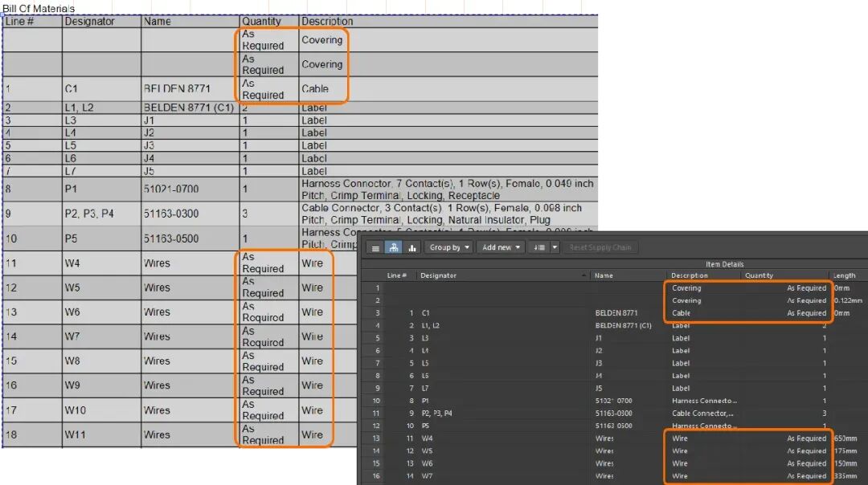Click the flat list view icon
The height and width of the screenshot is (485, 868).
tap(375, 248)
